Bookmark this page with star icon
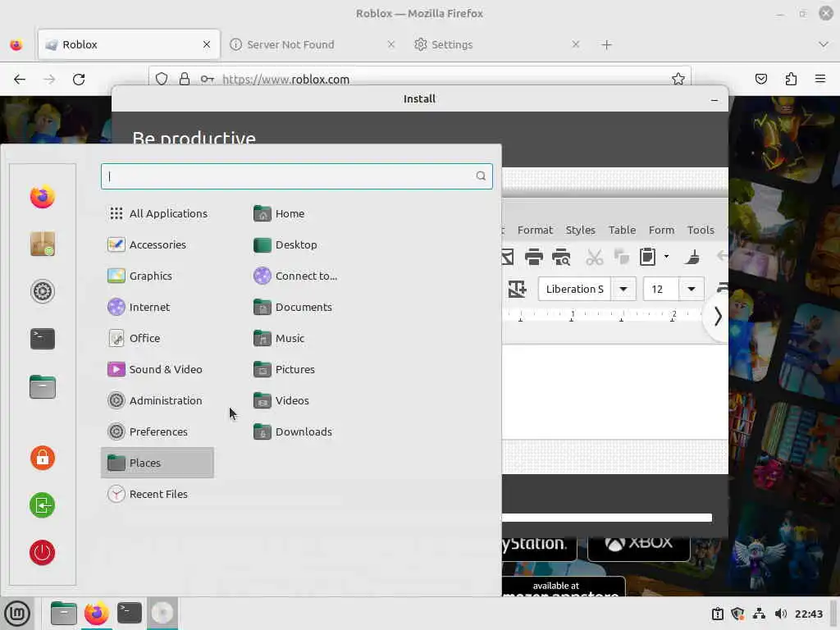 pos(678,80)
